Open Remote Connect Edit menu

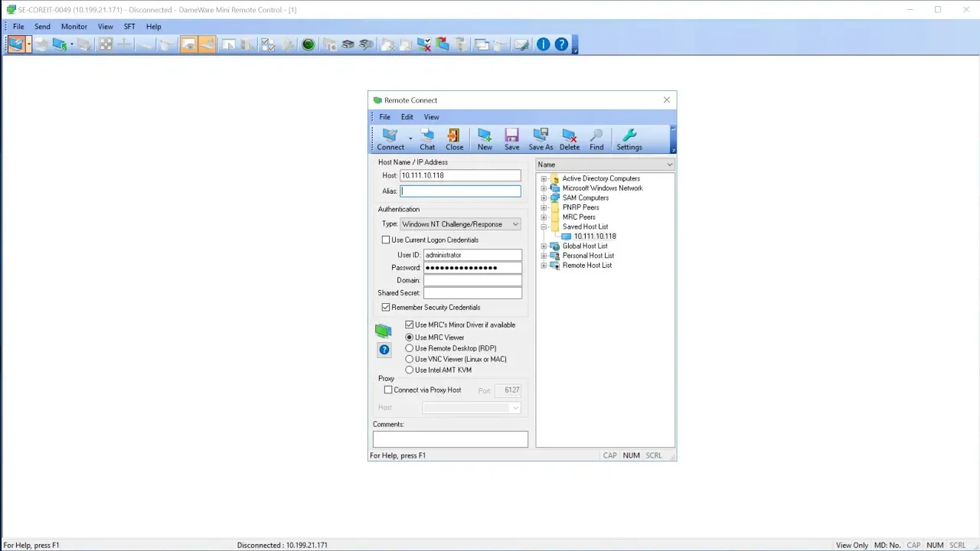[x=407, y=117]
